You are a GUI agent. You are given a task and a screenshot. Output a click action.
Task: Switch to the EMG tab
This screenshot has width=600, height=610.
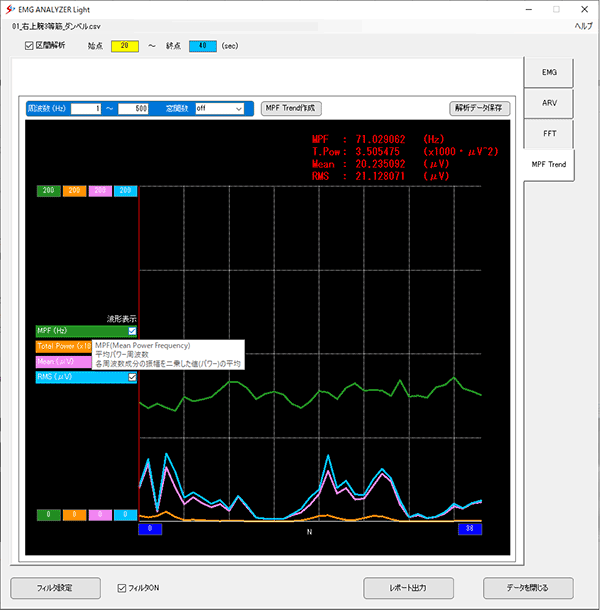[549, 72]
